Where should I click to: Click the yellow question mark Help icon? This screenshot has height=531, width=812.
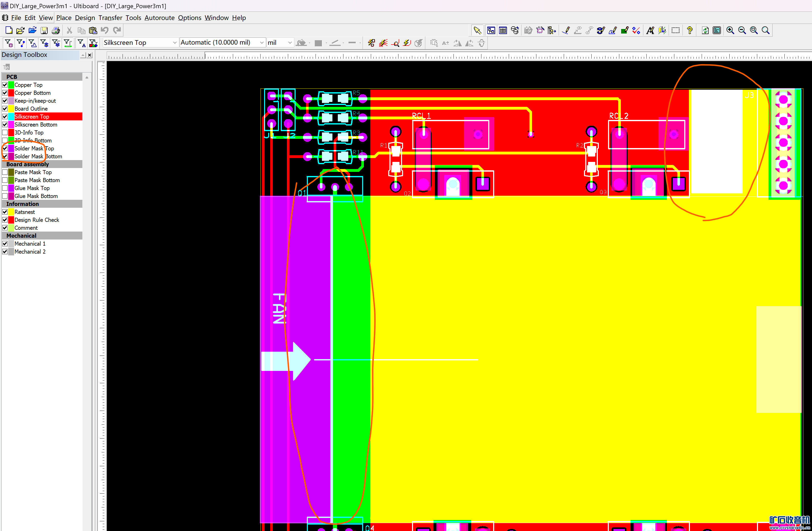pyautogui.click(x=689, y=30)
